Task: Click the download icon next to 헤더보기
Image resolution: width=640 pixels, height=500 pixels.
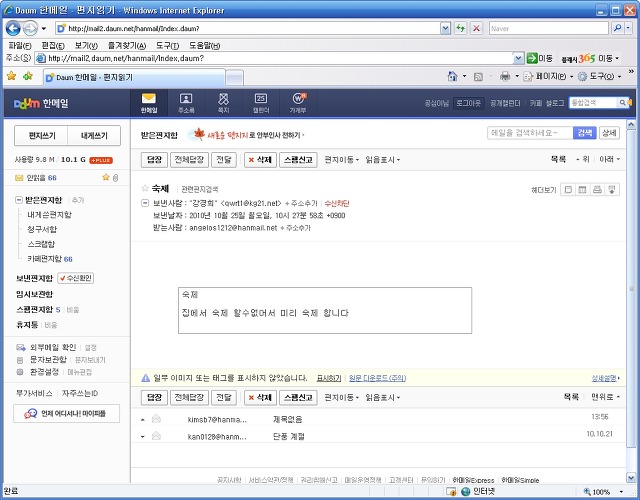Action: point(612,189)
